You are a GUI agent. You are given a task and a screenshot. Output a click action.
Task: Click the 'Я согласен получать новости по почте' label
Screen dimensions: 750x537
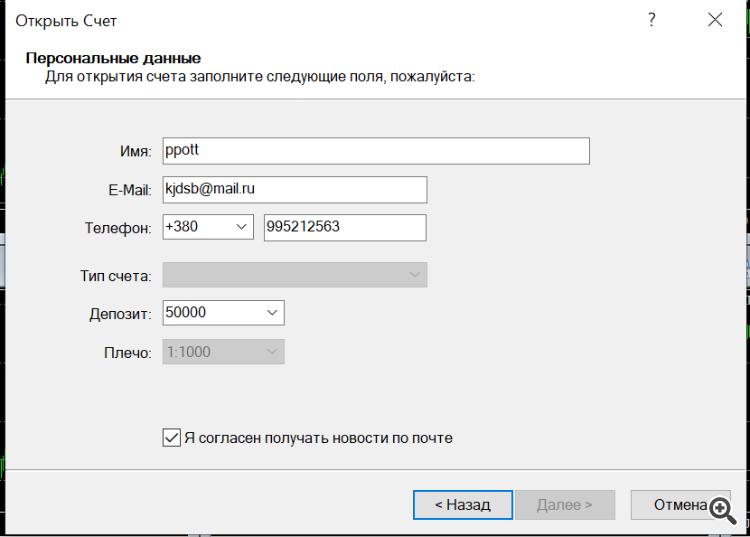coord(318,438)
